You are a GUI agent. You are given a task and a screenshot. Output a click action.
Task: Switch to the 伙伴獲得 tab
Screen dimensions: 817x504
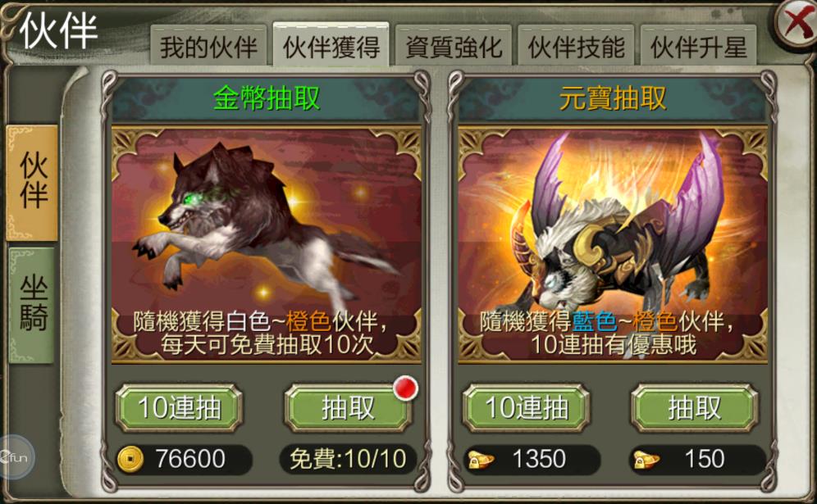pyautogui.click(x=331, y=45)
